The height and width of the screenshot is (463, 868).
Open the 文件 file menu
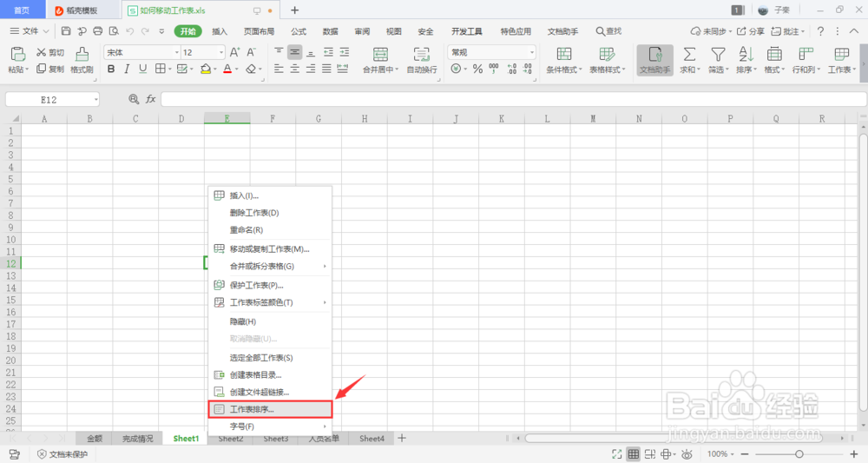pos(30,31)
